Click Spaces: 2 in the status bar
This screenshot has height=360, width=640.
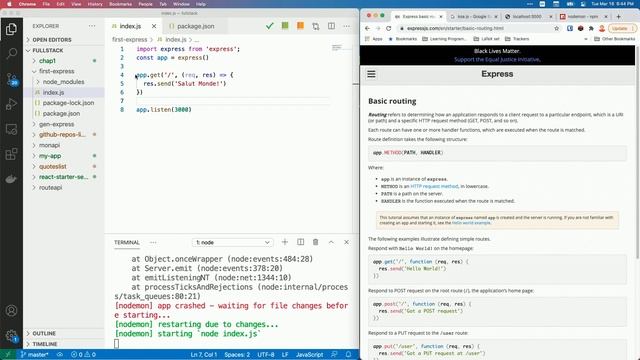click(x=237, y=354)
